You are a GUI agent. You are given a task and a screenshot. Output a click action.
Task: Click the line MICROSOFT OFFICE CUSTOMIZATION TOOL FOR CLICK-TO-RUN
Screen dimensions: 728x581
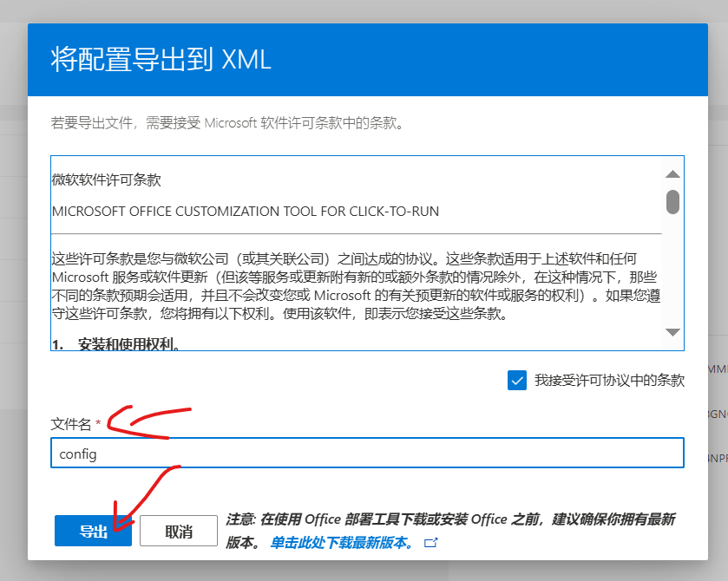(246, 211)
